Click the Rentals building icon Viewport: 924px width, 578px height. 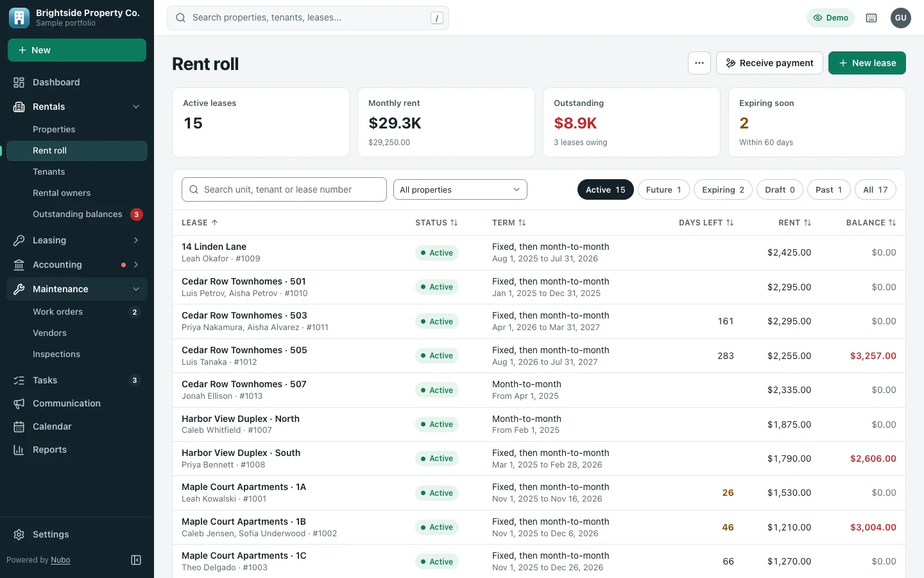point(19,107)
